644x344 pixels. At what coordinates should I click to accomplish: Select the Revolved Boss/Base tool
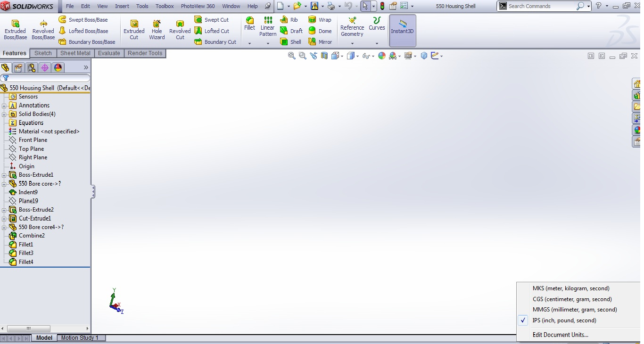pyautogui.click(x=43, y=30)
